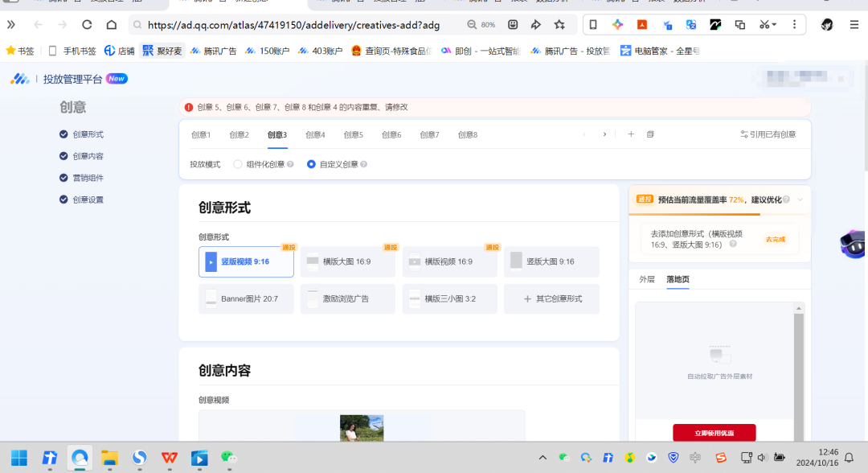Switch to the 创意5 tab

[353, 134]
